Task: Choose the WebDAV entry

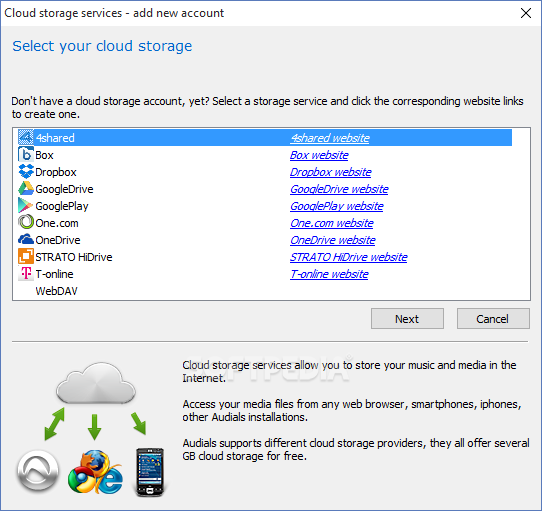Action: [x=265, y=290]
